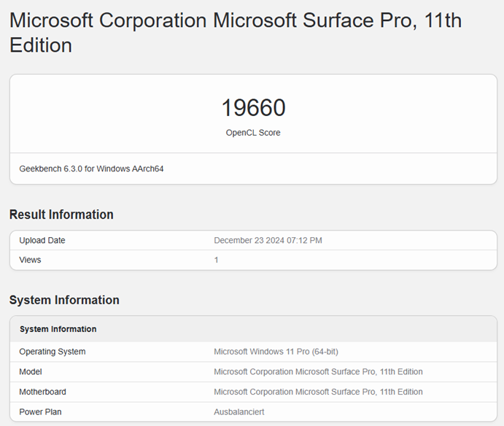Click 'Microsoft Corporation' at start of page title

click(108, 20)
